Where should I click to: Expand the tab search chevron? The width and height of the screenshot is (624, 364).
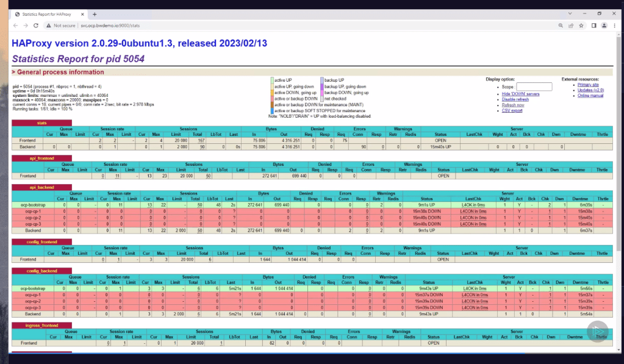tap(570, 13)
